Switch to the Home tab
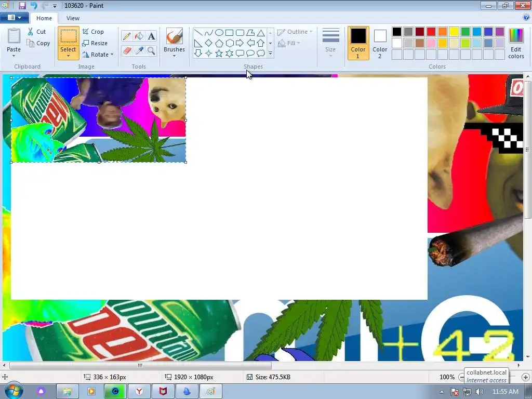 pos(44,18)
